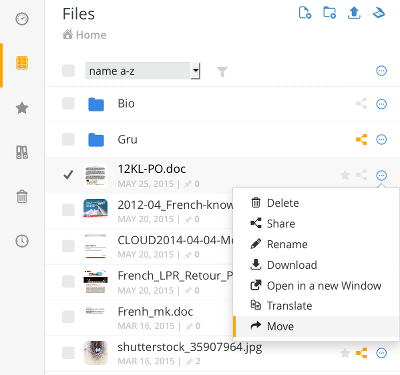Click share icon for 12KL-PO.doc

pyautogui.click(x=362, y=175)
